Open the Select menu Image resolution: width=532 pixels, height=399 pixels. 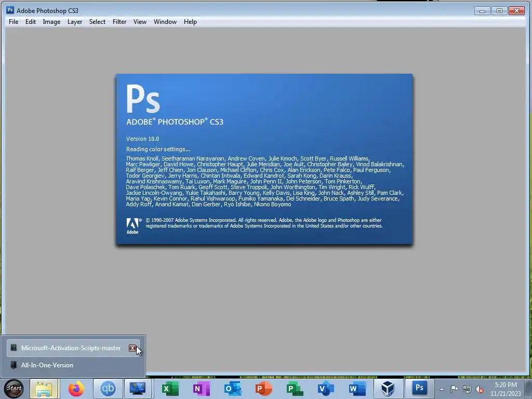pos(97,22)
